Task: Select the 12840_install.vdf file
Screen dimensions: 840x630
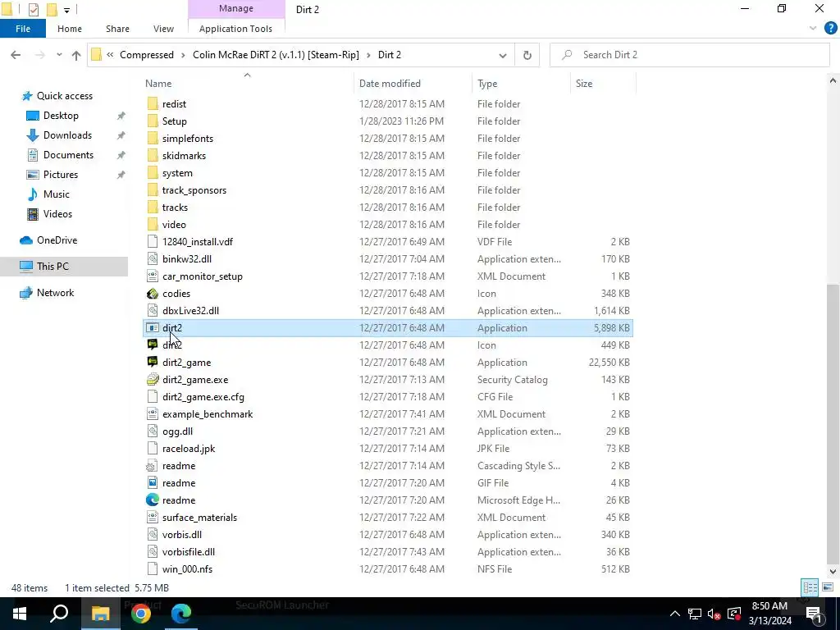Action: pos(198,242)
